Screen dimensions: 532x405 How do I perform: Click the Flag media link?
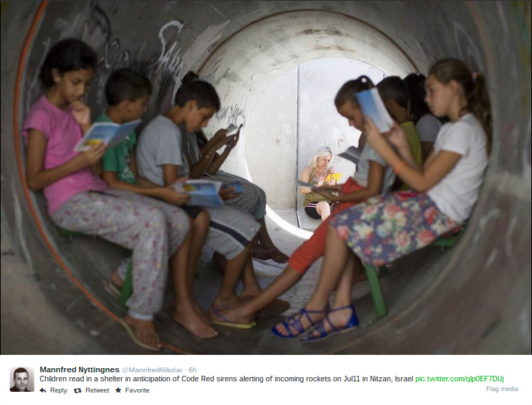502,389
